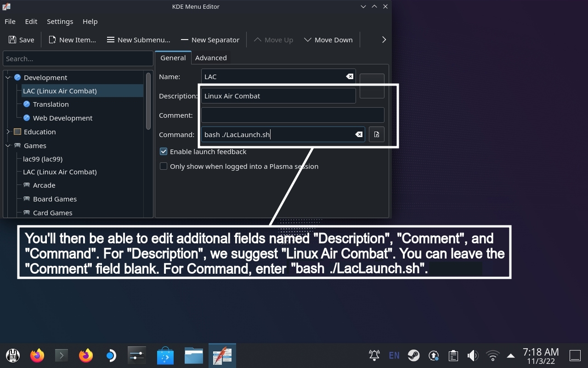Switch to the Advanced tab

tap(211, 57)
